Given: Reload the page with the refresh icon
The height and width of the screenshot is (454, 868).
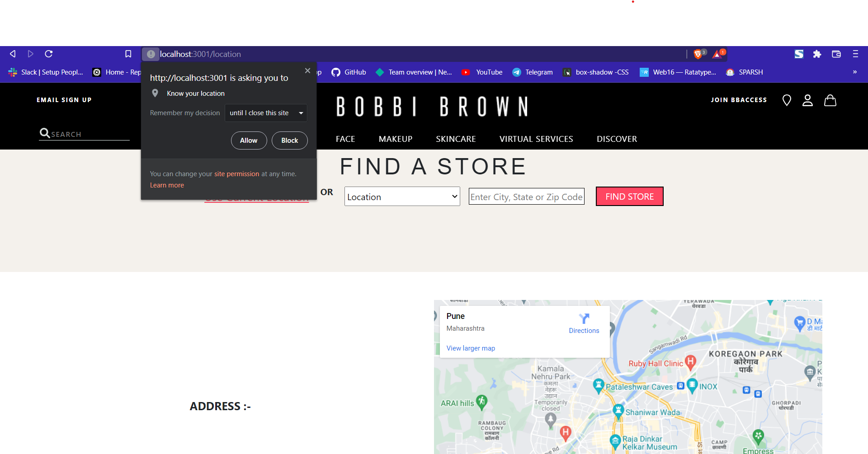Looking at the screenshot, I should (49, 54).
